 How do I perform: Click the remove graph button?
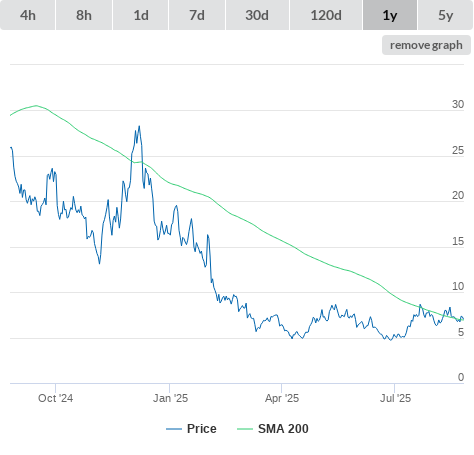pyautogui.click(x=426, y=45)
